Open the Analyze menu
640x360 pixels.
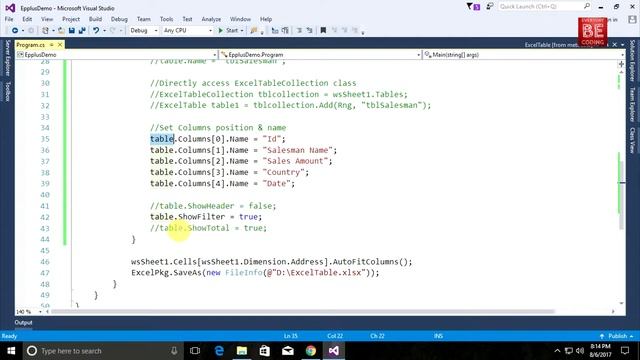(211, 19)
